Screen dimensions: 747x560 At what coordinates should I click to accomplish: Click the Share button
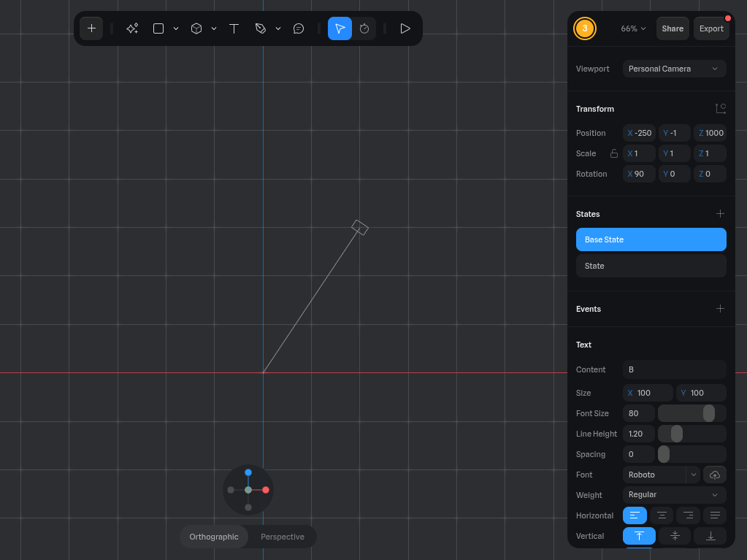pos(673,28)
